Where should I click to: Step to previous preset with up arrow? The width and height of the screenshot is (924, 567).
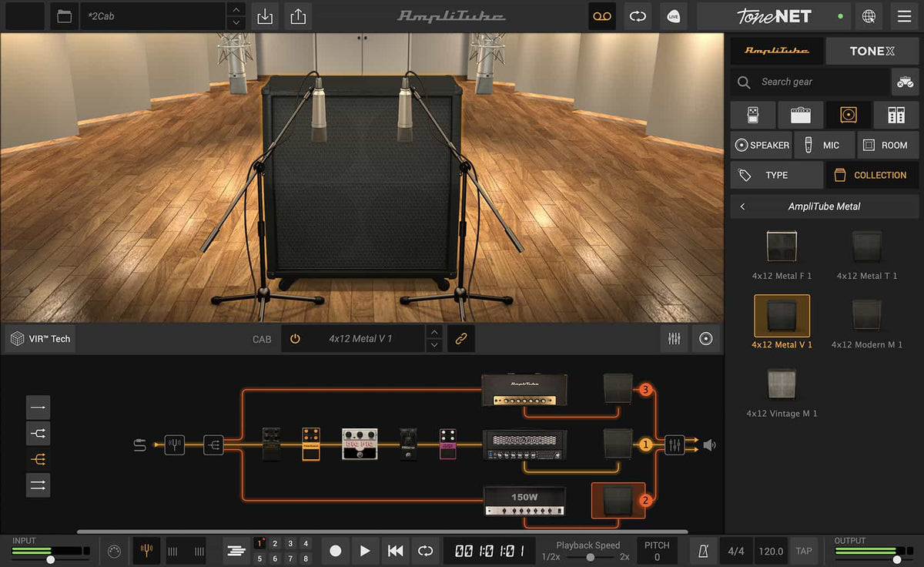tap(236, 9)
